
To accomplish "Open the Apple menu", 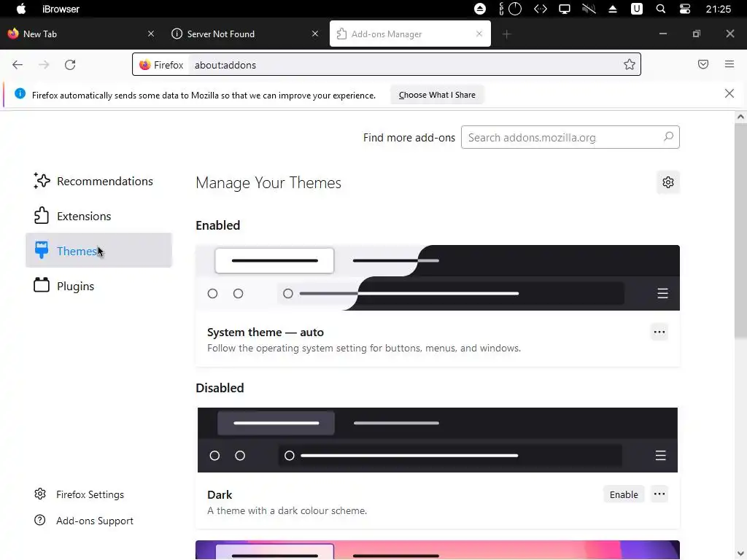I will tap(20, 9).
